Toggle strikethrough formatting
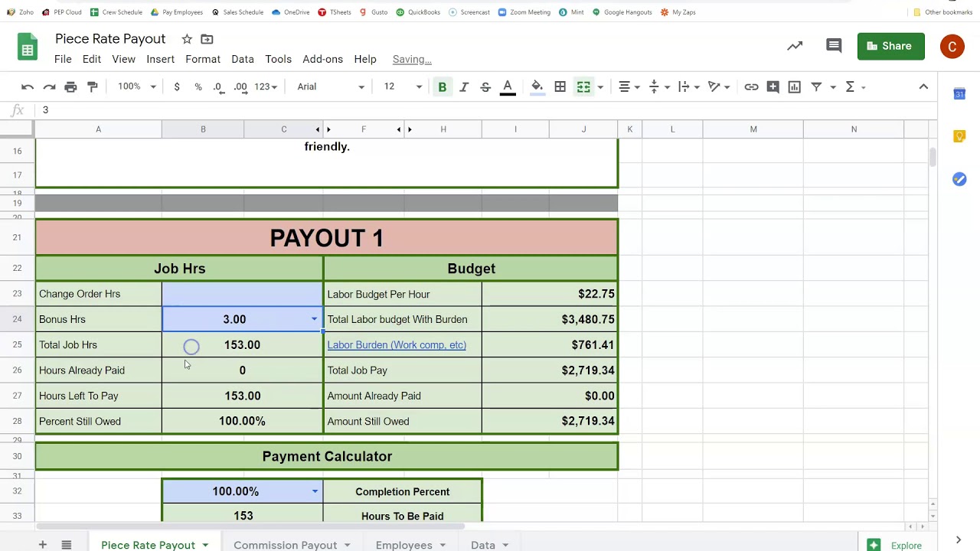 [x=485, y=87]
